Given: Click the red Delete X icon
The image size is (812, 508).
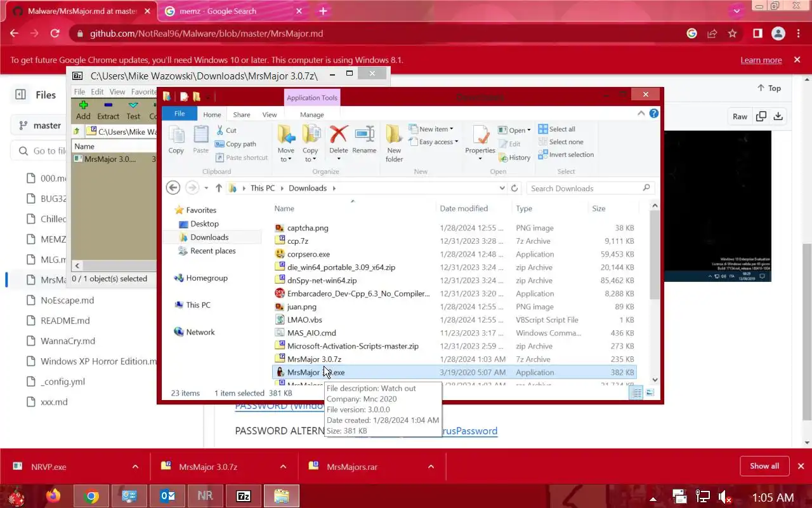Looking at the screenshot, I should pos(339,135).
